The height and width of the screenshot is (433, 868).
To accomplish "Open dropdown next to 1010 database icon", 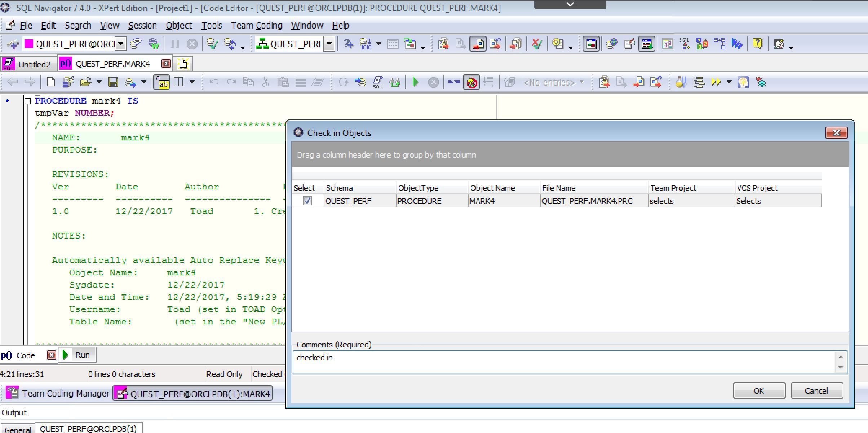I will click(x=378, y=44).
